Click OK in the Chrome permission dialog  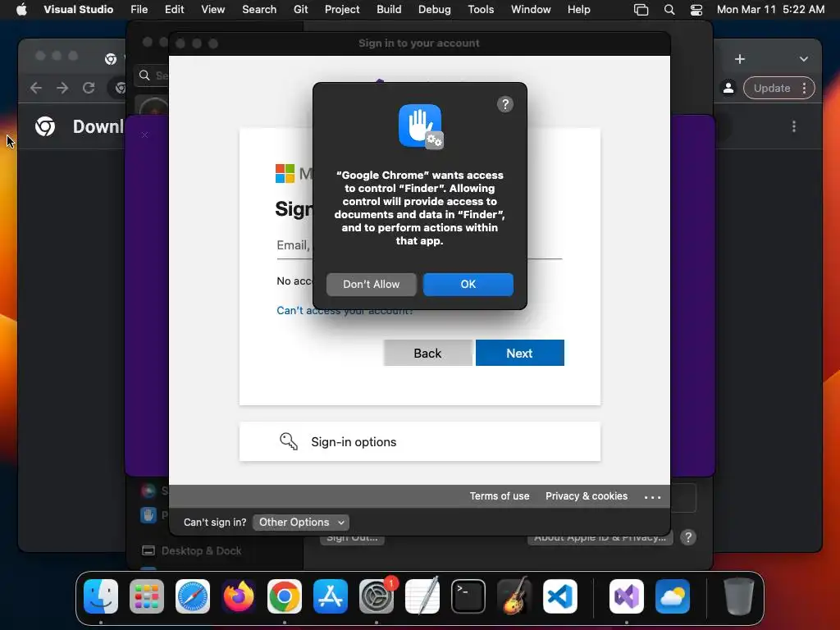[468, 284]
